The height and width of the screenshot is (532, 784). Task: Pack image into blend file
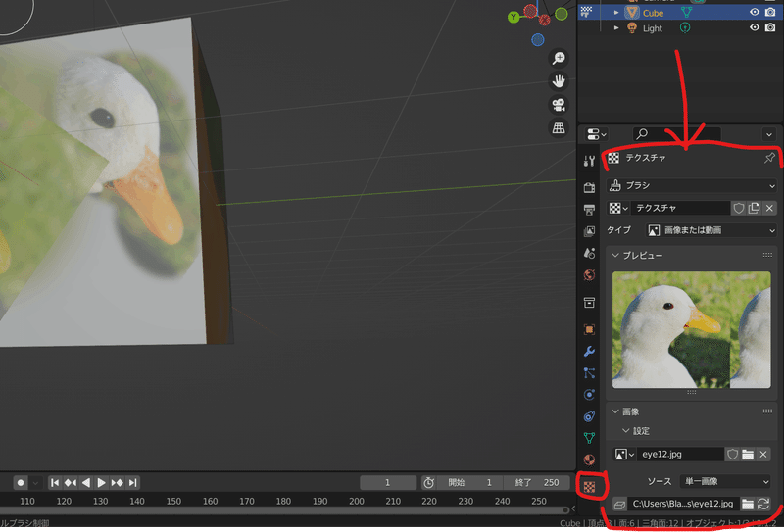[x=619, y=504]
